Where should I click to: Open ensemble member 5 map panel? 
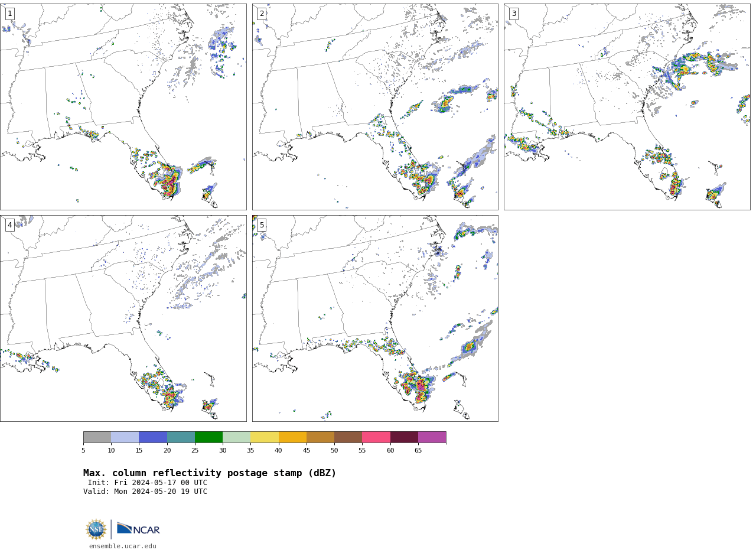pyautogui.click(x=375, y=318)
